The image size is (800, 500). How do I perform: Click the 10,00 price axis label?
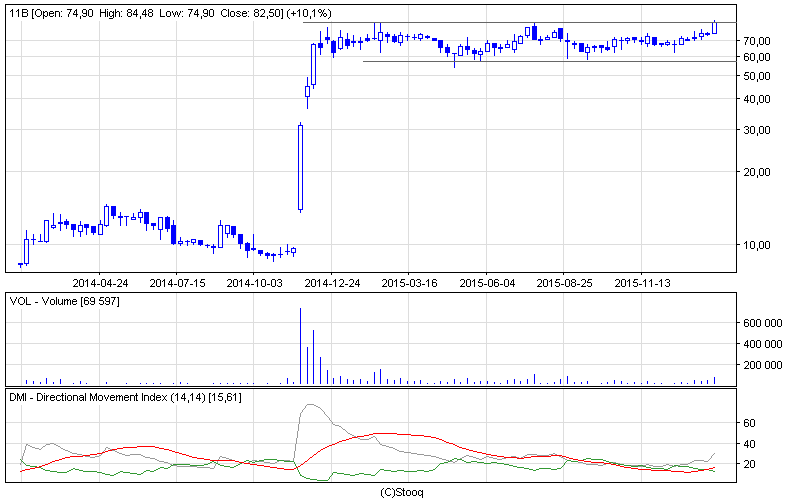(x=757, y=245)
